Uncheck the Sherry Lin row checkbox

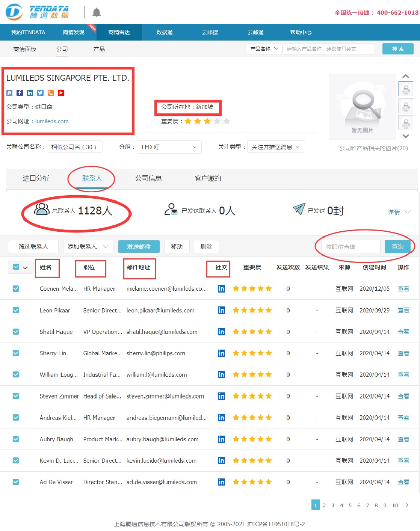pyautogui.click(x=16, y=353)
